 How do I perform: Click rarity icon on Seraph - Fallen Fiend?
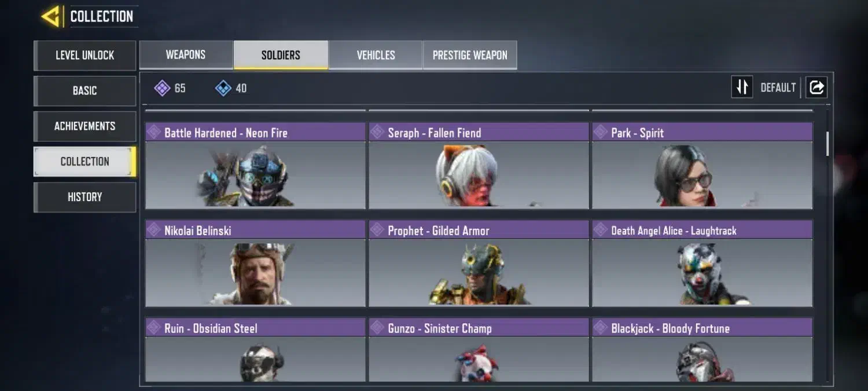tap(377, 132)
